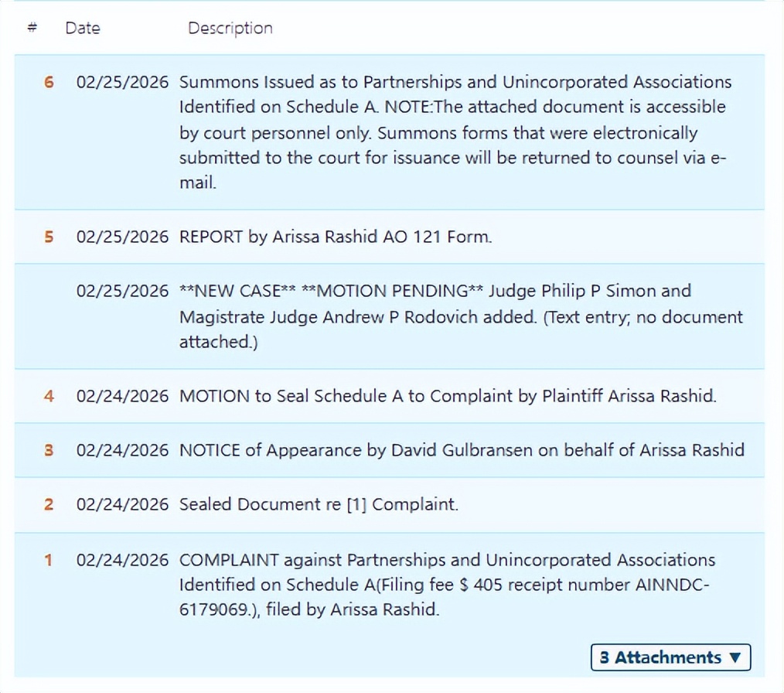Image resolution: width=784 pixels, height=693 pixels.
Task: Click the date of the Sealed Document entry
Action: [122, 504]
